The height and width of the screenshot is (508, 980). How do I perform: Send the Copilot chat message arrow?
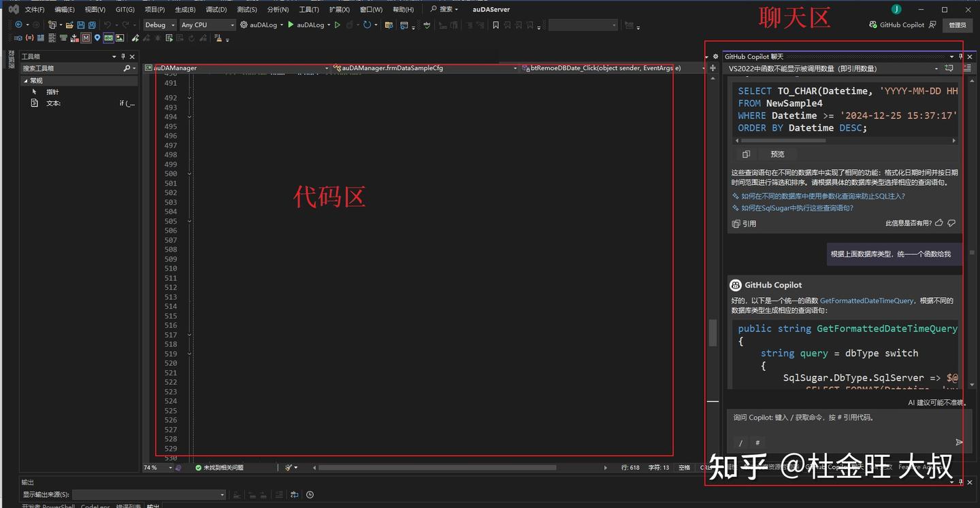click(x=959, y=442)
